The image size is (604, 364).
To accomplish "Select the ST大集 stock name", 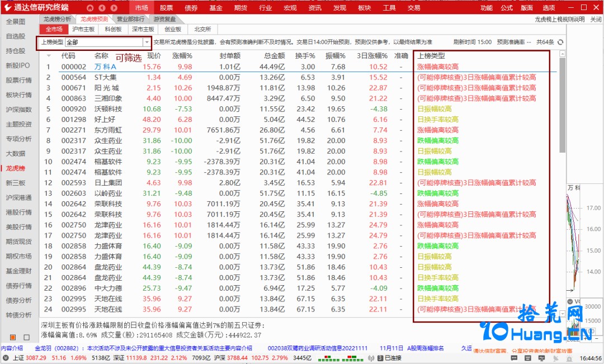I will pyautogui.click(x=106, y=77).
